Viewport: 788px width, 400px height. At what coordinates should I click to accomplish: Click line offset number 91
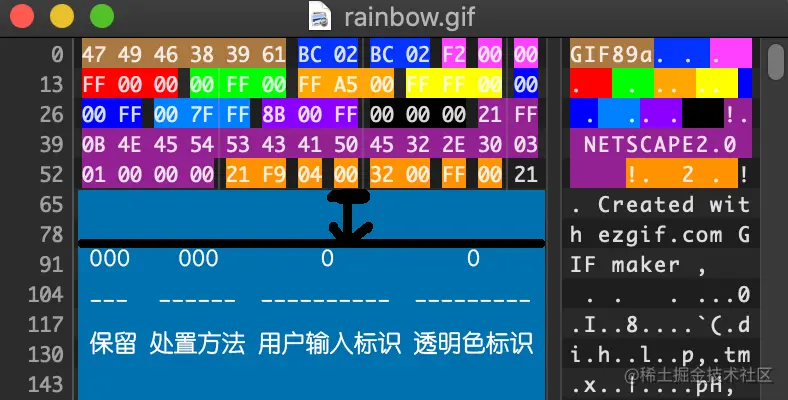click(x=52, y=265)
